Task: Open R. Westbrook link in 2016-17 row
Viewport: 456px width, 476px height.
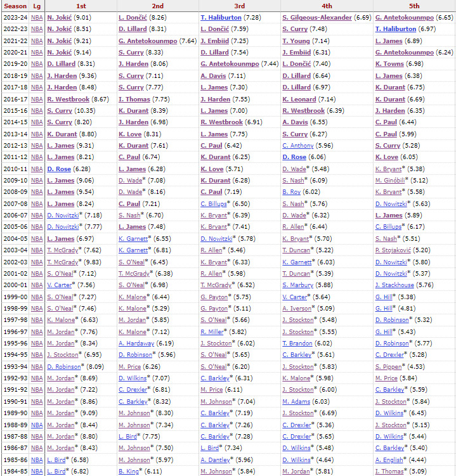Action: point(68,100)
